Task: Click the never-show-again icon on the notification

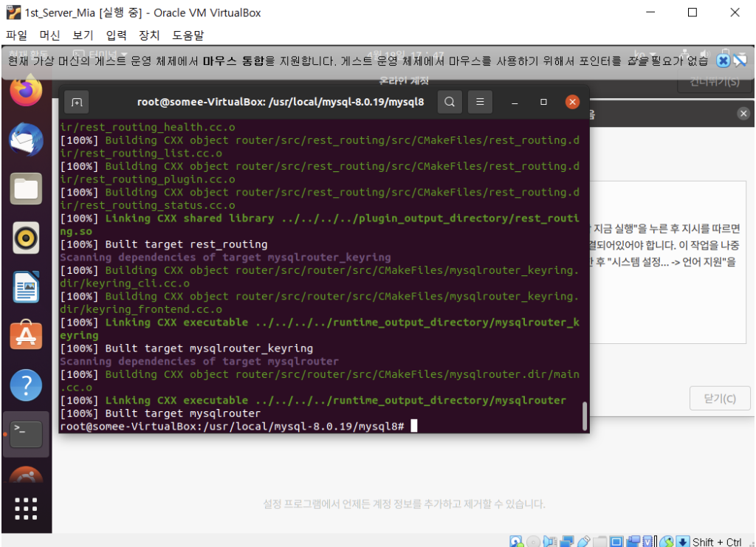Action: pos(740,61)
